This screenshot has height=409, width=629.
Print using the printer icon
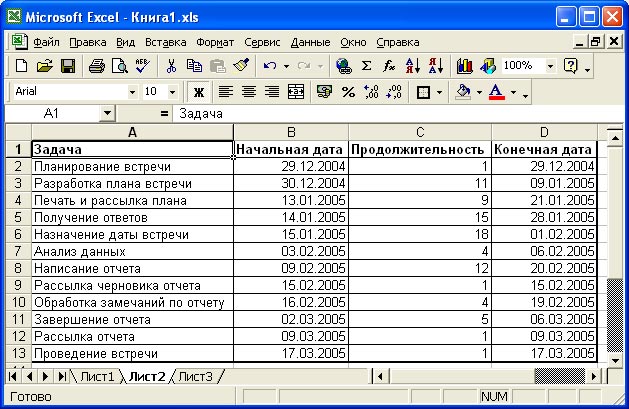pos(97,66)
